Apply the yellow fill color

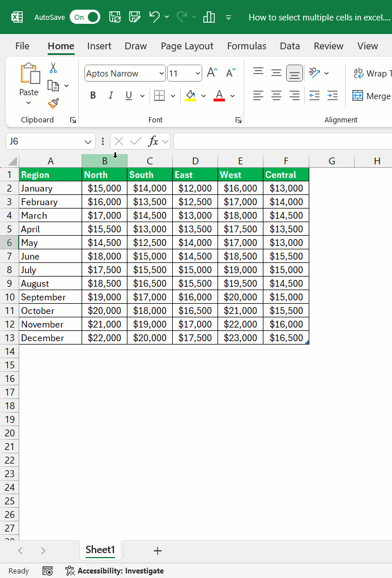coord(190,95)
